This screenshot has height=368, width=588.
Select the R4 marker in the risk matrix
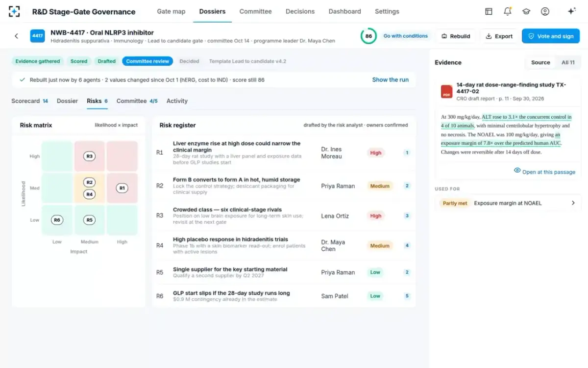click(x=89, y=194)
